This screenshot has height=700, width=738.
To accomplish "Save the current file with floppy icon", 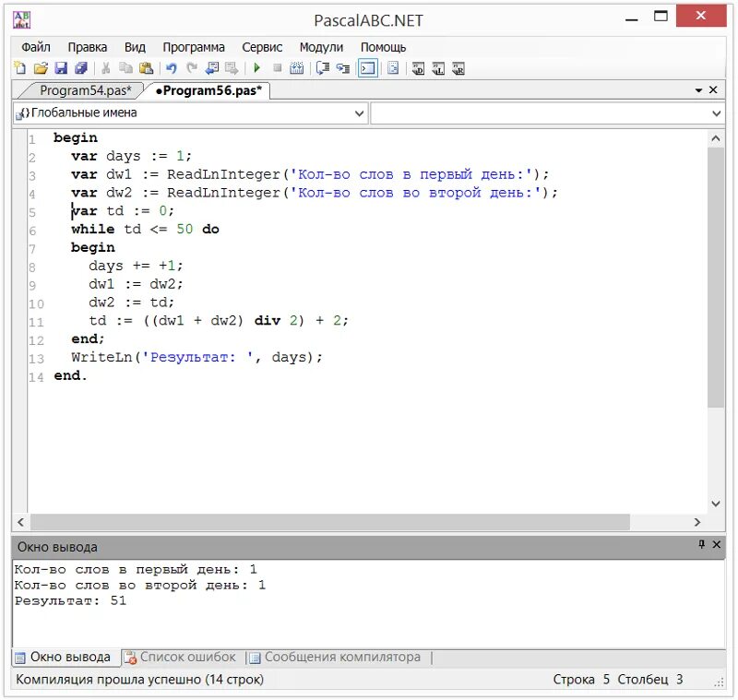I will point(61,68).
